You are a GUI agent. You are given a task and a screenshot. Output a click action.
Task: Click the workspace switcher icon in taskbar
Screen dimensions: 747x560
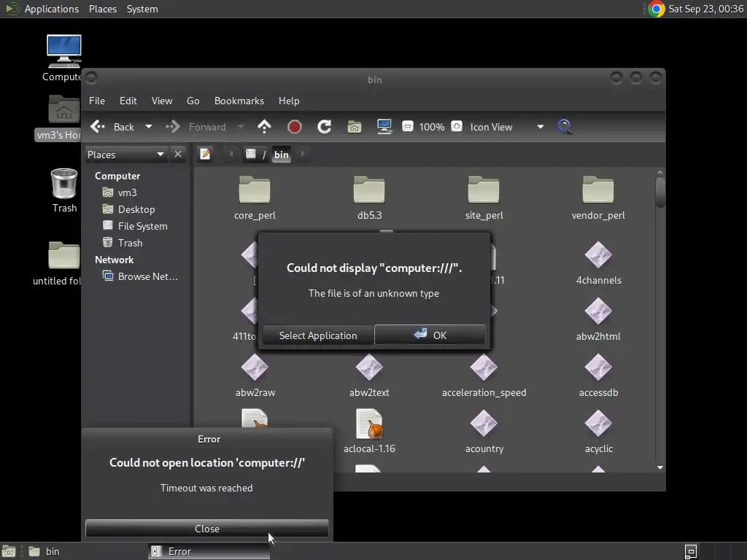pyautogui.click(x=691, y=551)
